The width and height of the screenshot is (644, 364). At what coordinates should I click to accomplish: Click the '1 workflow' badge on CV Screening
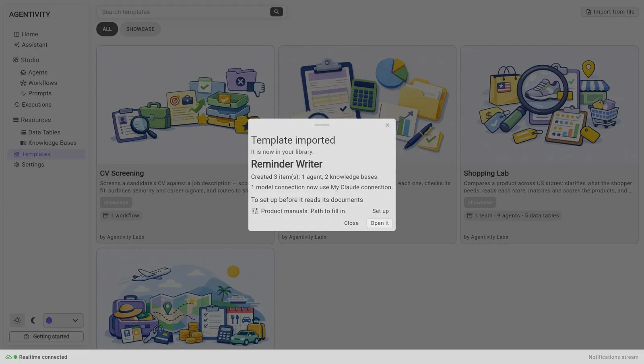(x=121, y=215)
